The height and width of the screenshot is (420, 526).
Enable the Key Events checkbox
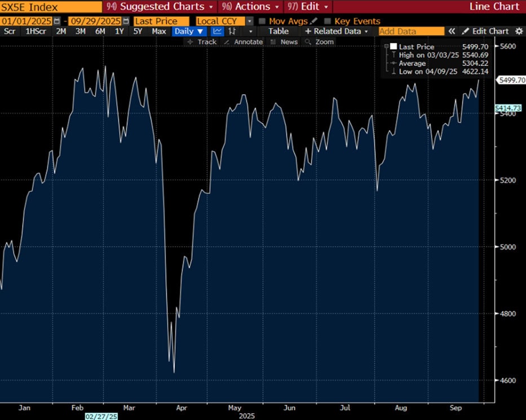click(x=328, y=21)
